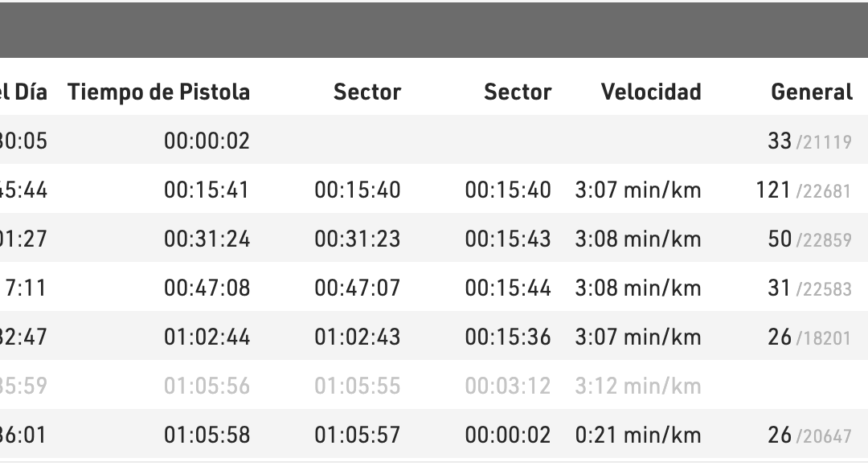Image resolution: width=868 pixels, height=466 pixels.
Task: Click the gun time 00:15:41
Action: [x=207, y=190]
